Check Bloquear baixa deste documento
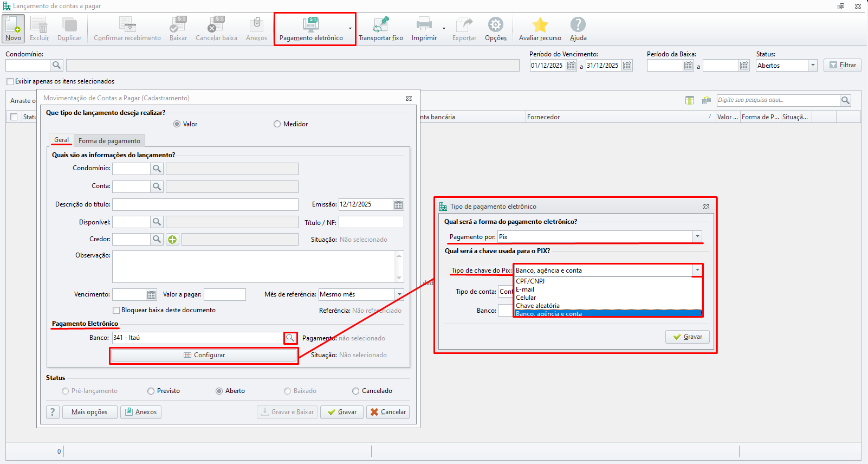Viewport: 868px width, 464px height. tap(116, 311)
